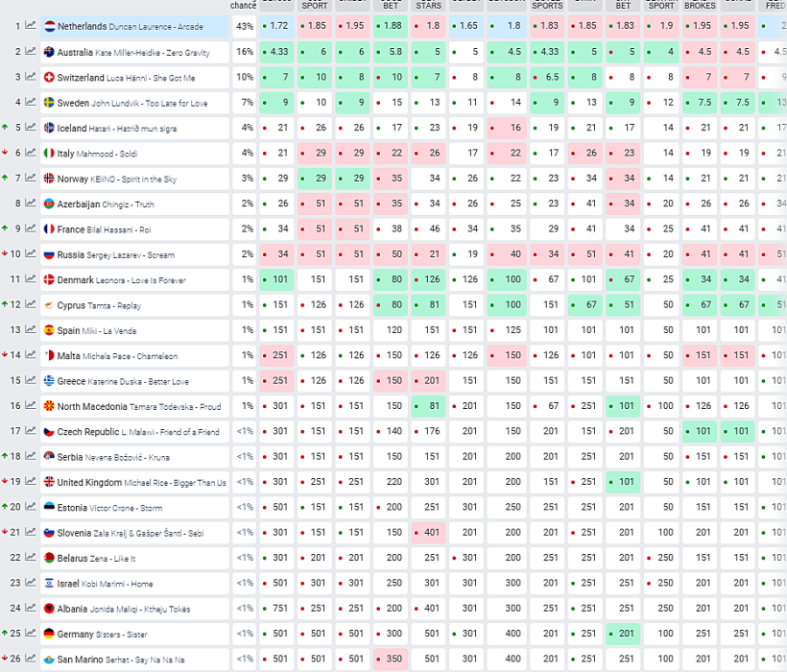Screen dimensions: 787x672
Task: Click the STARS bookmaker column header
Action: click(428, 6)
